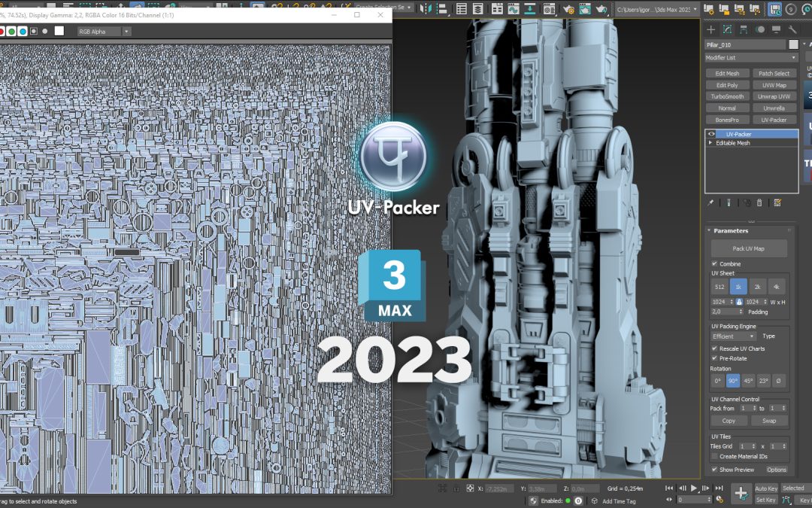This screenshot has height=508, width=812.
Task: Toggle monochrome display in render window
Action: click(x=44, y=31)
